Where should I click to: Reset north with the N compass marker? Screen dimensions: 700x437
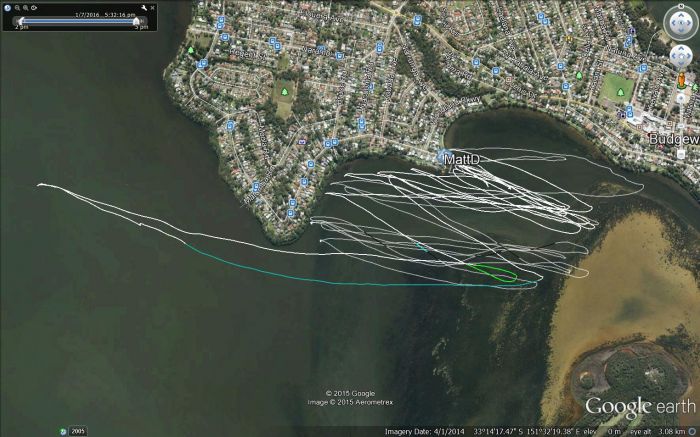coord(681,7)
